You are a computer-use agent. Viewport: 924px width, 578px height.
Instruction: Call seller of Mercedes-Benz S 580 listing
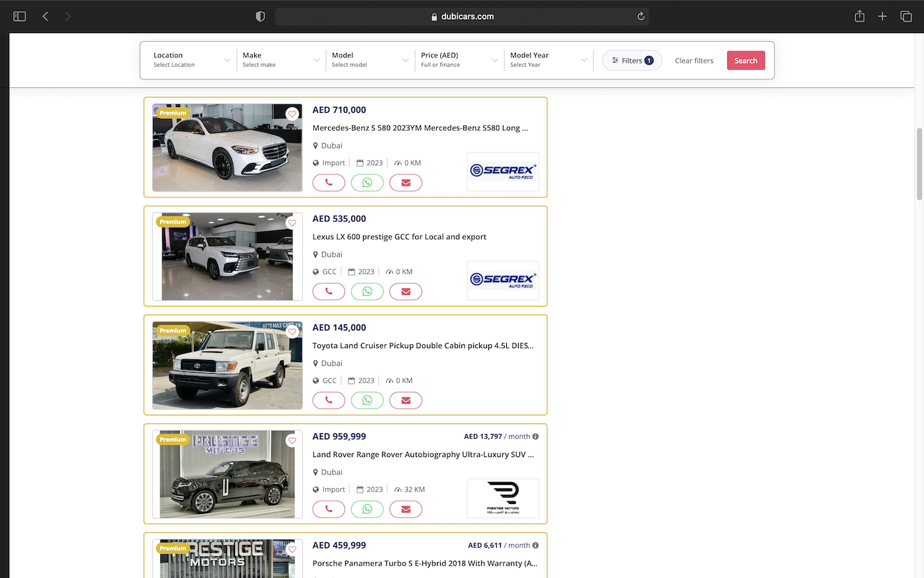point(329,183)
